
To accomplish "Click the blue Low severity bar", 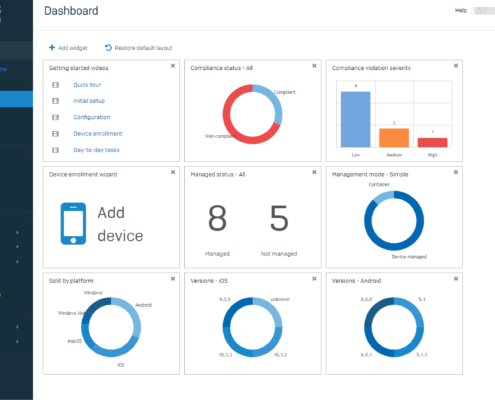I will 355,119.
